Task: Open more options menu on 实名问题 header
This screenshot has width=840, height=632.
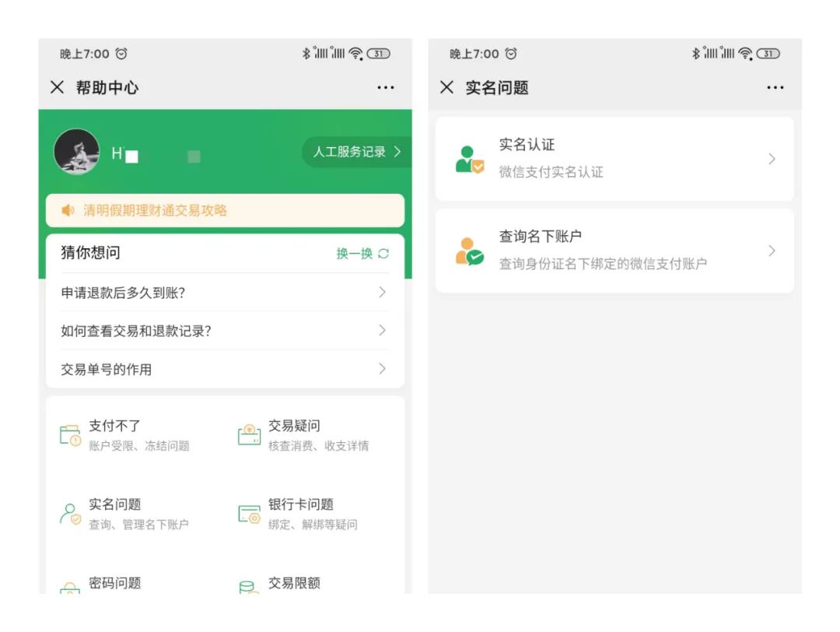Action: (775, 87)
